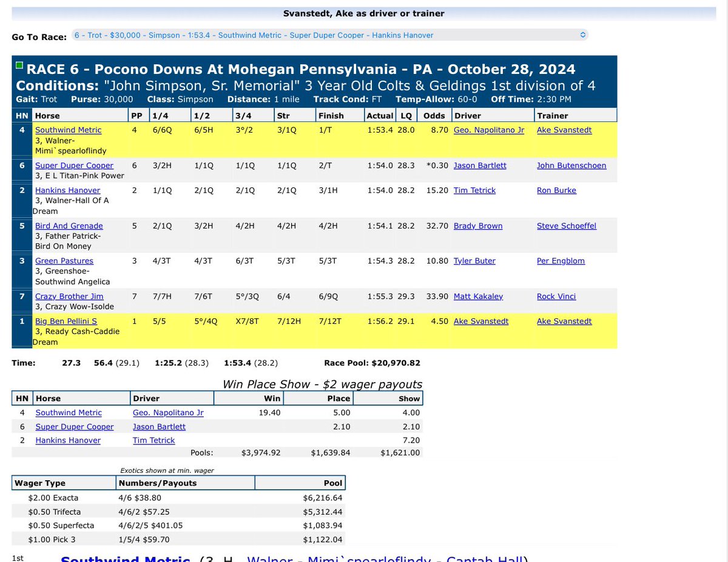
Task: Click the win pool amount '$3,974.92'
Action: [261, 452]
